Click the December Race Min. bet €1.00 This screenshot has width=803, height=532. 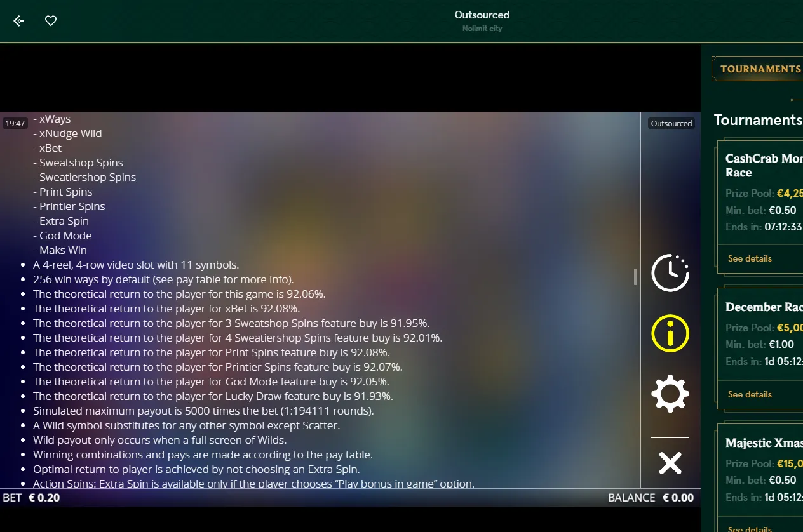tap(760, 345)
